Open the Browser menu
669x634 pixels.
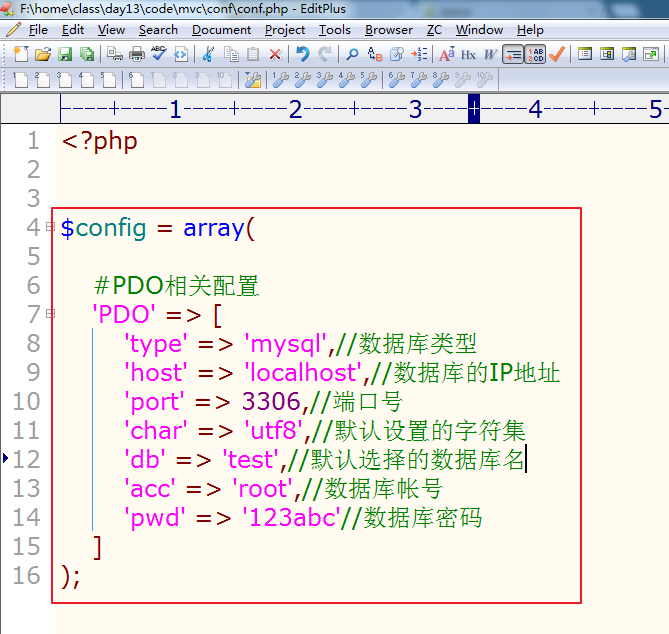point(389,30)
